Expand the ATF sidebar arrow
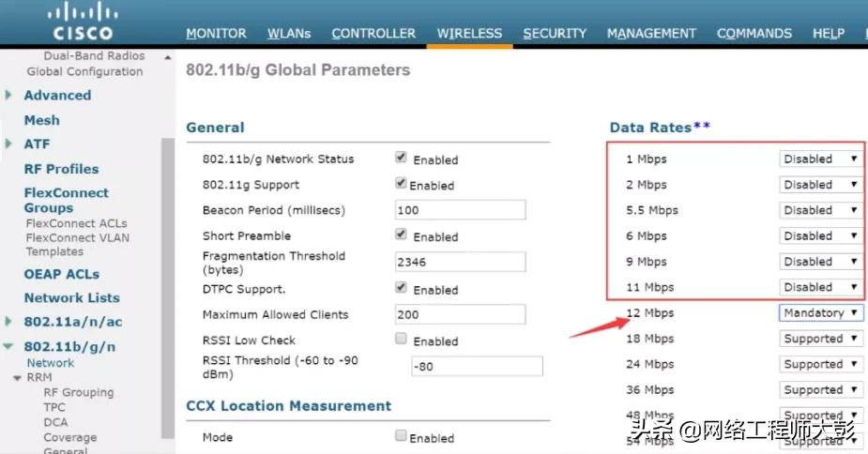868x454 pixels. tap(8, 144)
